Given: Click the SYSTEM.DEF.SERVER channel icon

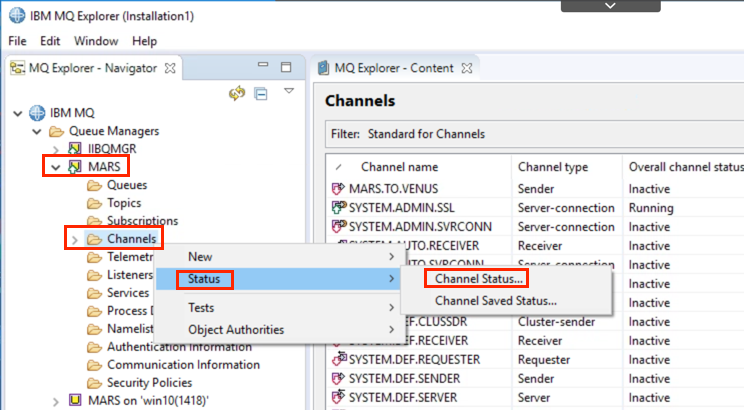Looking at the screenshot, I should 338,397.
